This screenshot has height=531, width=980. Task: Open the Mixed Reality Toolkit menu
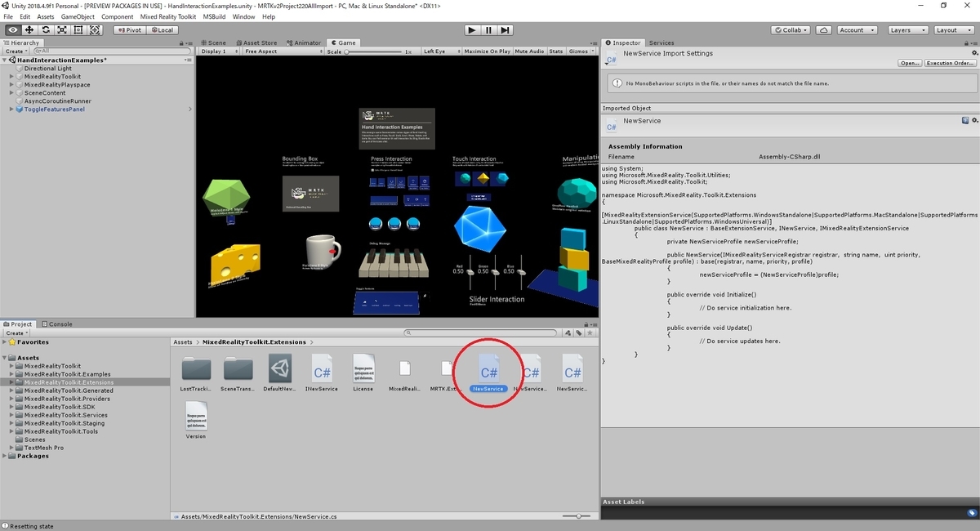pyautogui.click(x=168, y=16)
